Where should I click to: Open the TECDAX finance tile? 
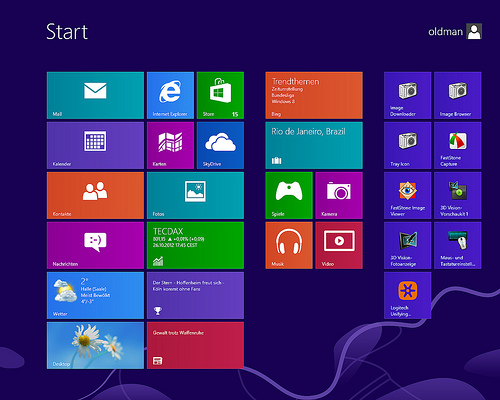click(x=195, y=245)
